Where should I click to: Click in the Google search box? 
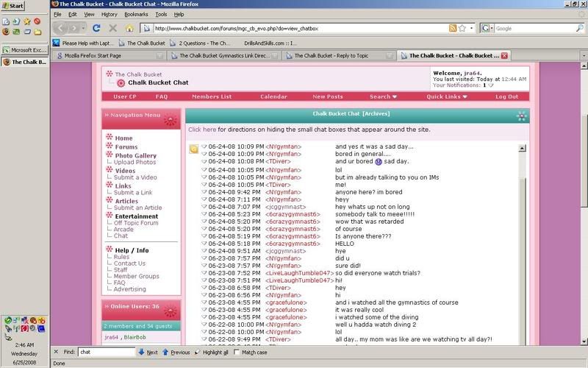535,28
